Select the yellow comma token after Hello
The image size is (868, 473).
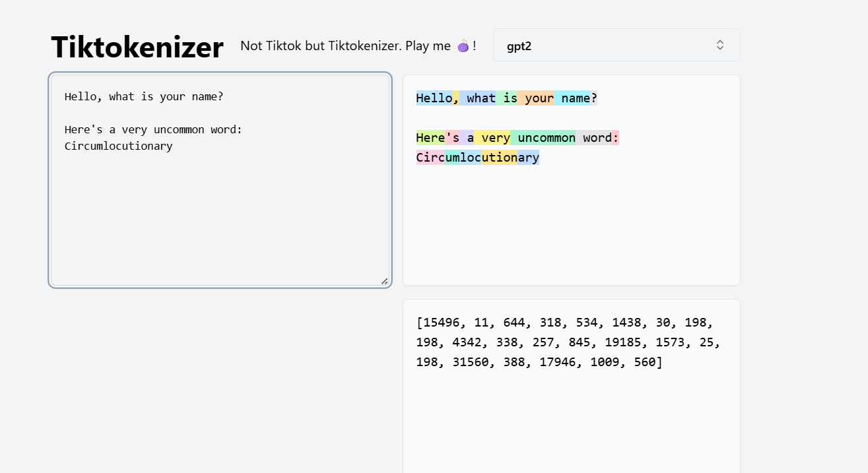(x=456, y=98)
